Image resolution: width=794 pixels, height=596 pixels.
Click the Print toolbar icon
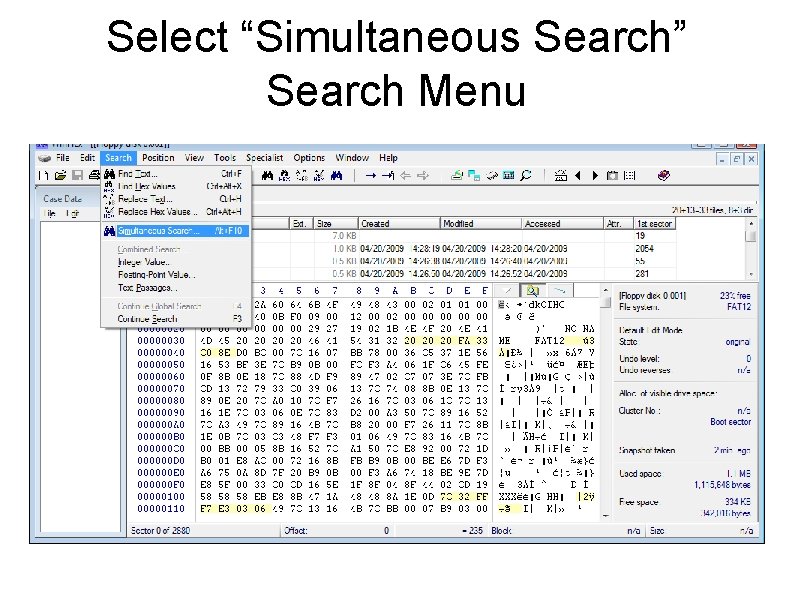(x=94, y=176)
